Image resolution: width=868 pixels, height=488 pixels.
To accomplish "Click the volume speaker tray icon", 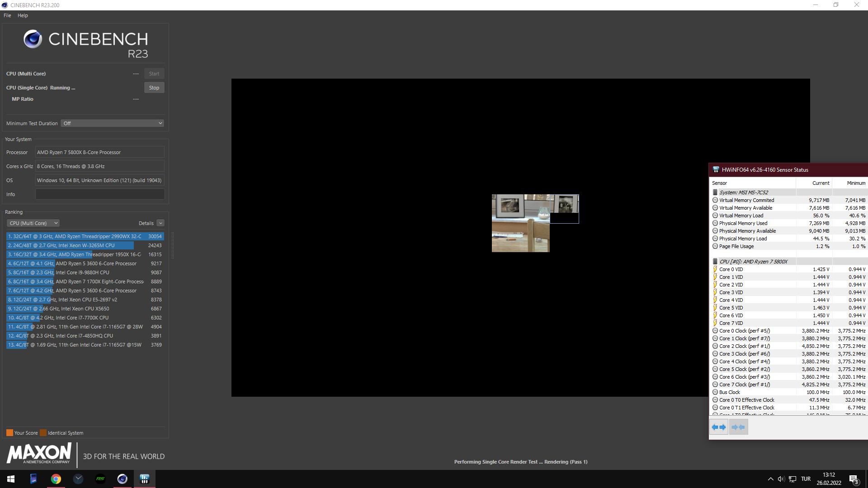I will point(781,479).
